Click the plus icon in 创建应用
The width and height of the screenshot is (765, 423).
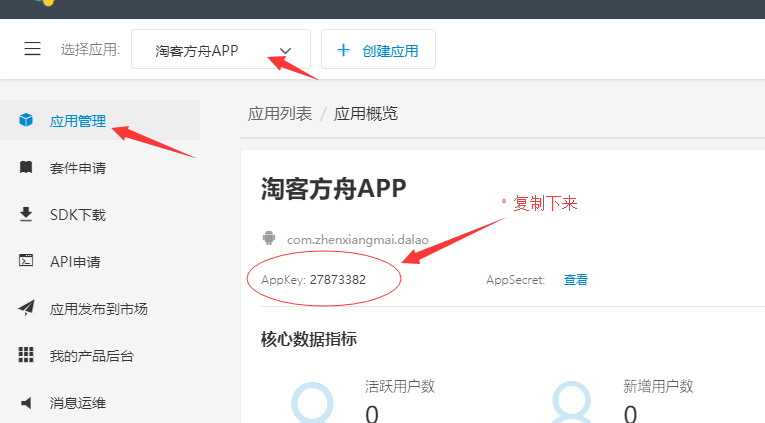click(343, 50)
